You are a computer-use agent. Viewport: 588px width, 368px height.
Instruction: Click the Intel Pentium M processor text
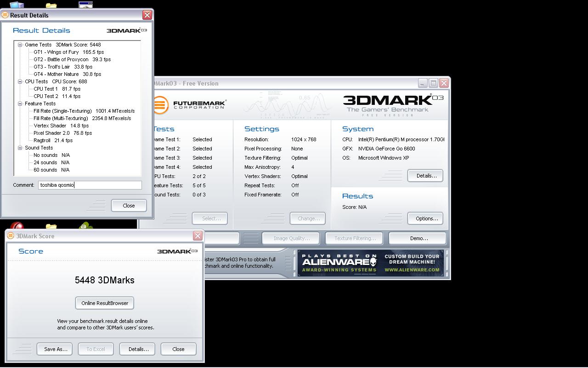[x=401, y=139]
